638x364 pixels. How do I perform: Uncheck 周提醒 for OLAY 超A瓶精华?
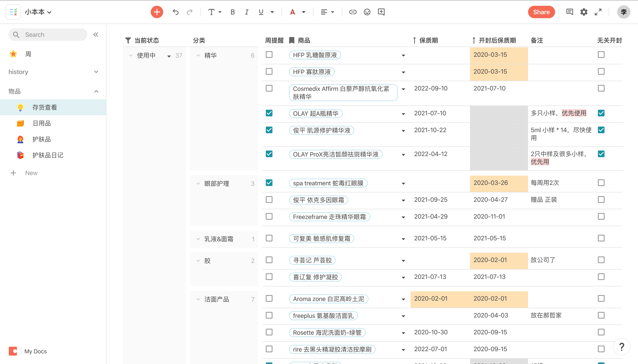269,113
